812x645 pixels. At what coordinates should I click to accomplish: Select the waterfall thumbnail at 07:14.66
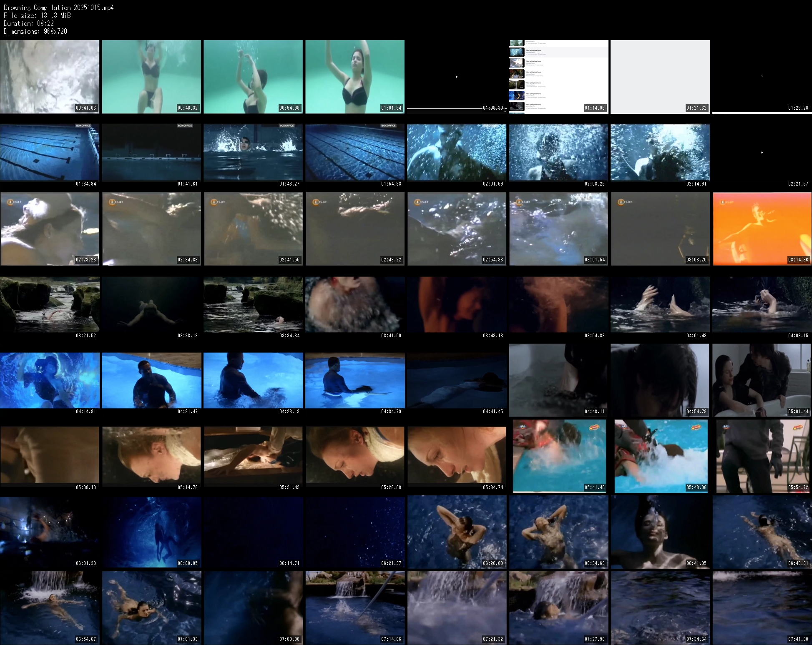pos(355,607)
